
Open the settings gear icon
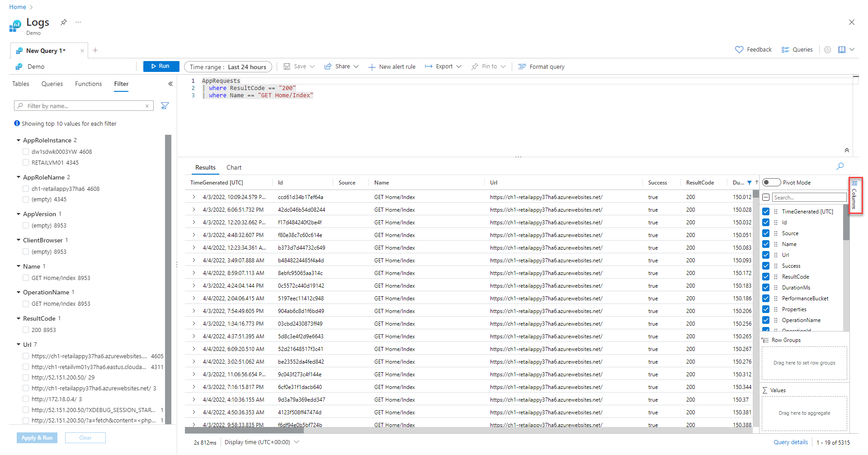click(827, 50)
